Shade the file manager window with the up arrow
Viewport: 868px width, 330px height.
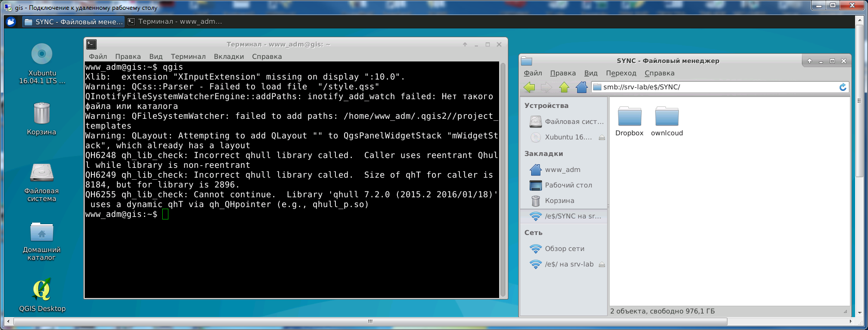coord(810,61)
